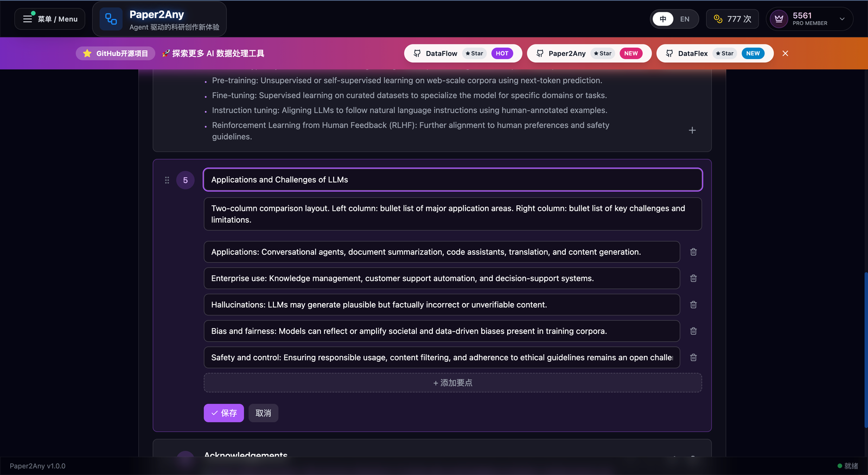The width and height of the screenshot is (868, 475).
Task: Delete the Applications bullet point via trash icon
Action: 693,252
